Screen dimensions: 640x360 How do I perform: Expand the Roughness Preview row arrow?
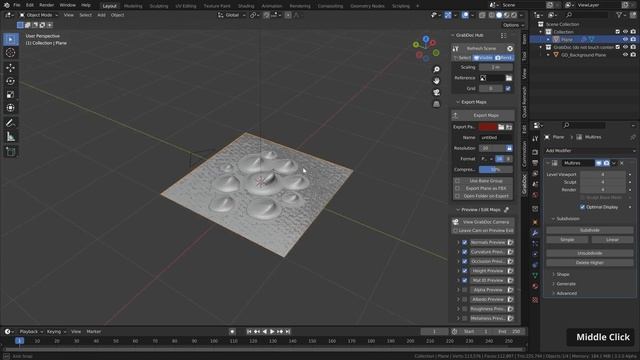(x=458, y=309)
